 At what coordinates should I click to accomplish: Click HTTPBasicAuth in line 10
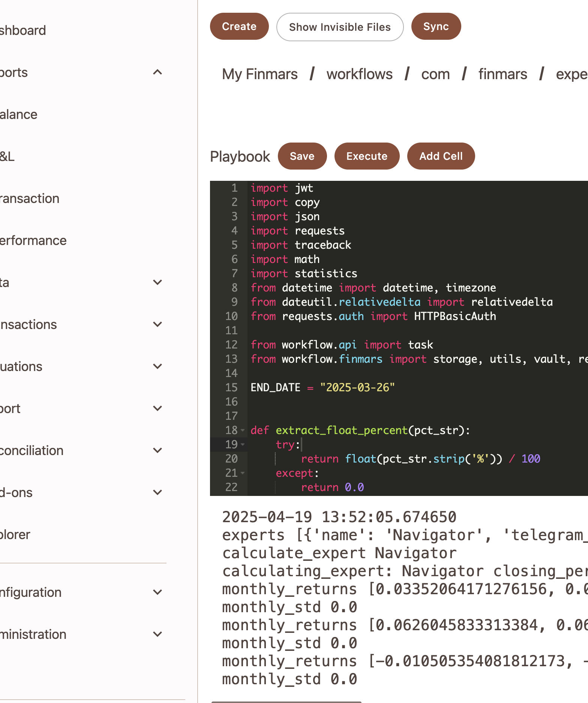(455, 316)
